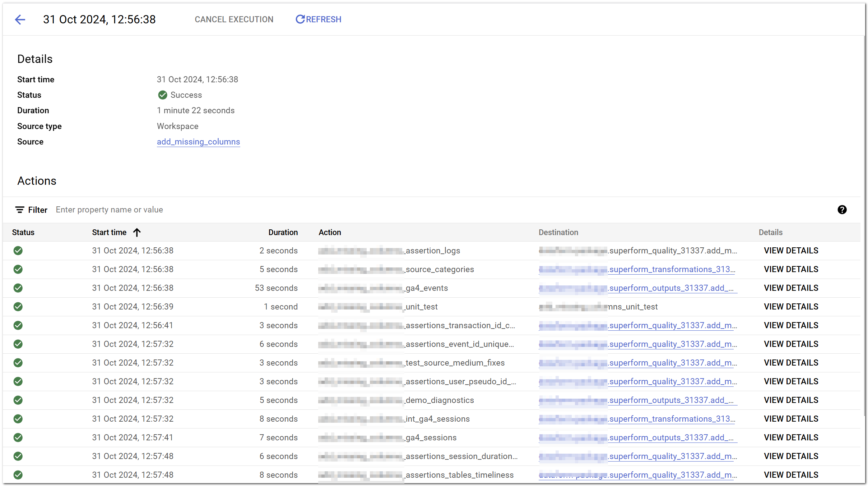
Task: Open the help question mark icon
Action: [x=842, y=210]
